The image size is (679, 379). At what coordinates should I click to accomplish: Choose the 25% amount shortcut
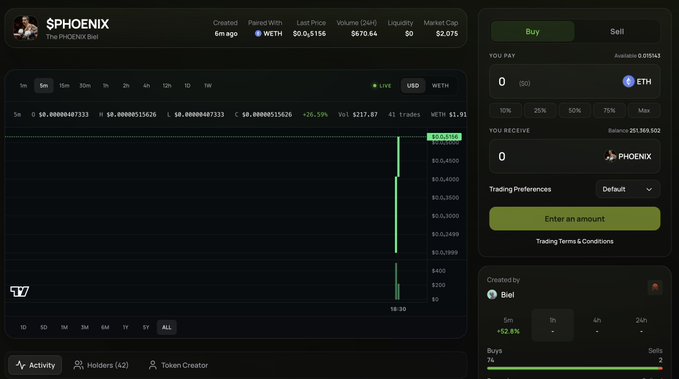[540, 110]
